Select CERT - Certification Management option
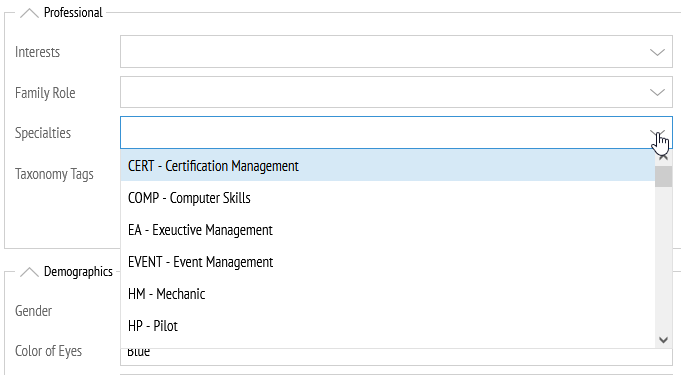This screenshot has height=375, width=681. 387,166
